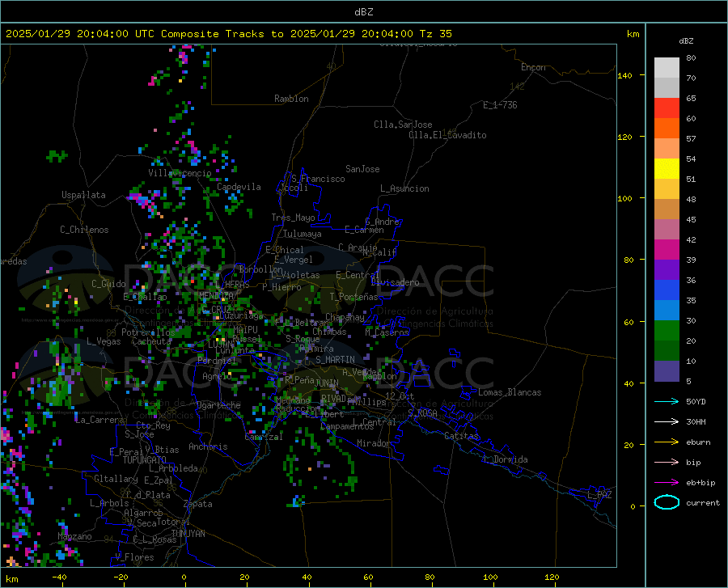The image size is (728, 588).
Task: Click the MENDOZA city label
Action: tap(216, 295)
